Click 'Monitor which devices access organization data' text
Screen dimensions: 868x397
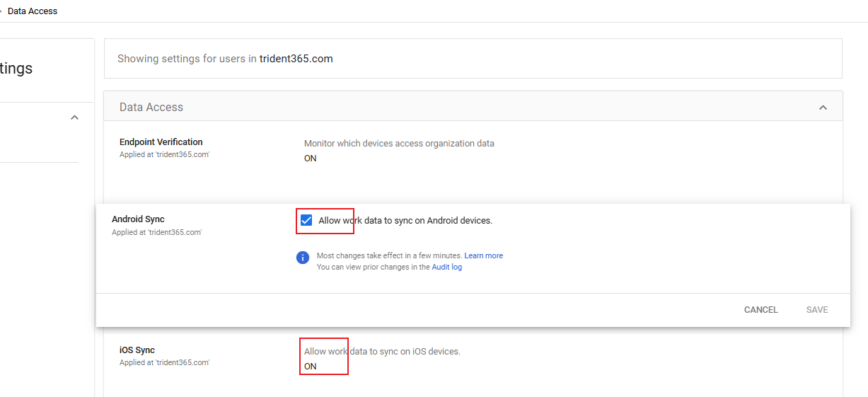(399, 144)
